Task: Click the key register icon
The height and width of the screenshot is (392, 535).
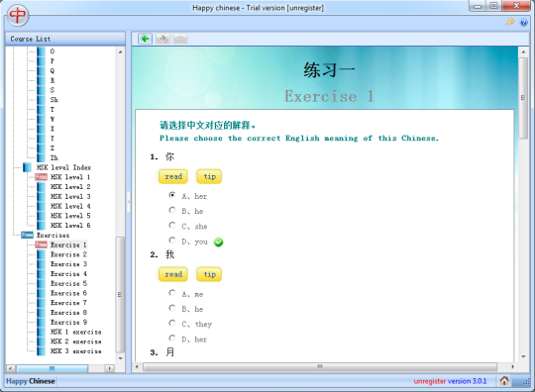Action: 510,22
